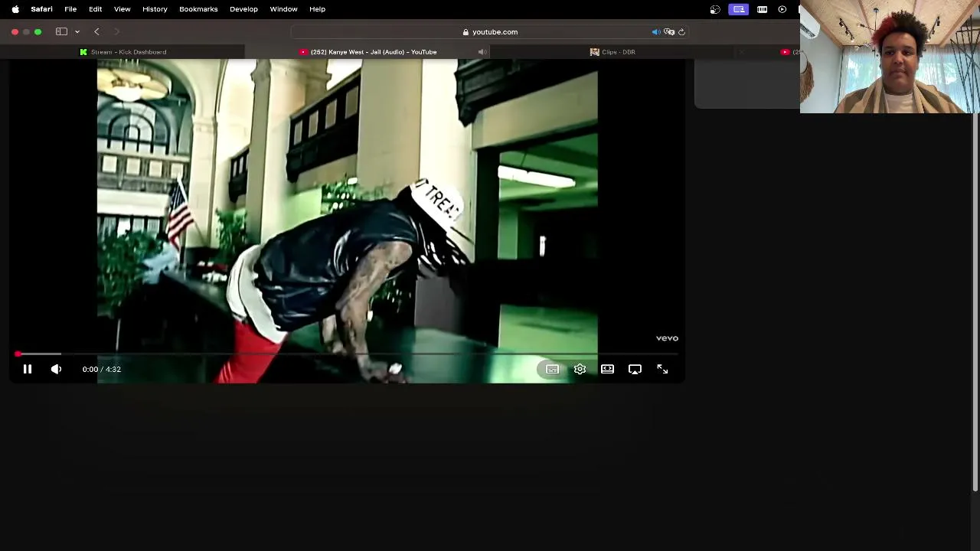
Task: Switch to the Clips - DDR tab
Action: tap(612, 52)
